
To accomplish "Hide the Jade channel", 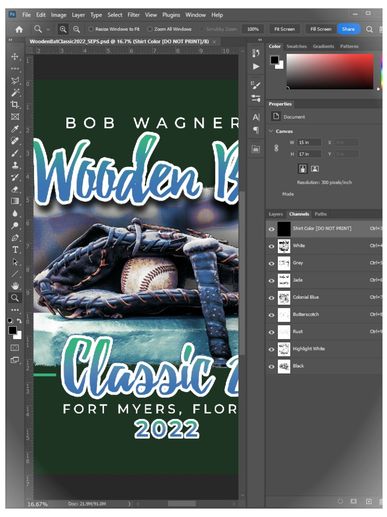I will [x=271, y=281].
